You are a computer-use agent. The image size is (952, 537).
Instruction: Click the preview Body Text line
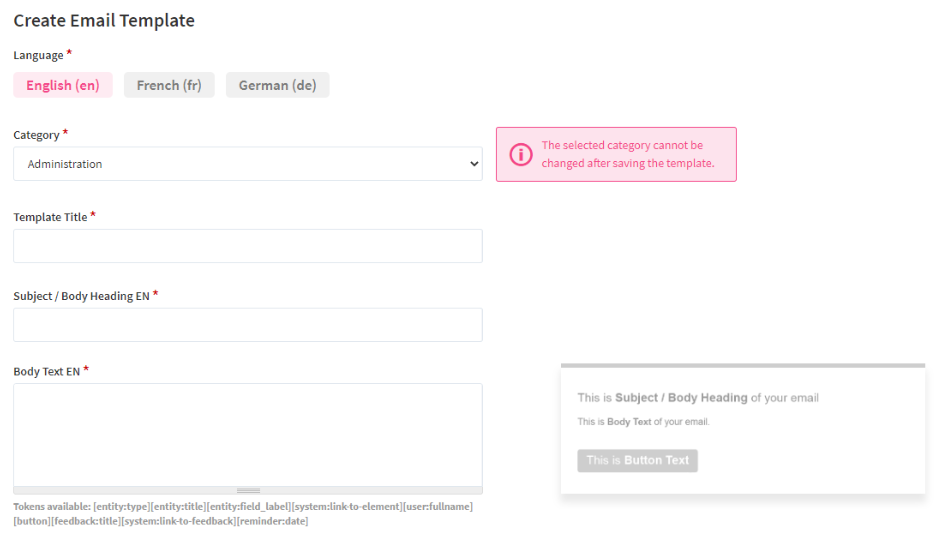(x=643, y=422)
